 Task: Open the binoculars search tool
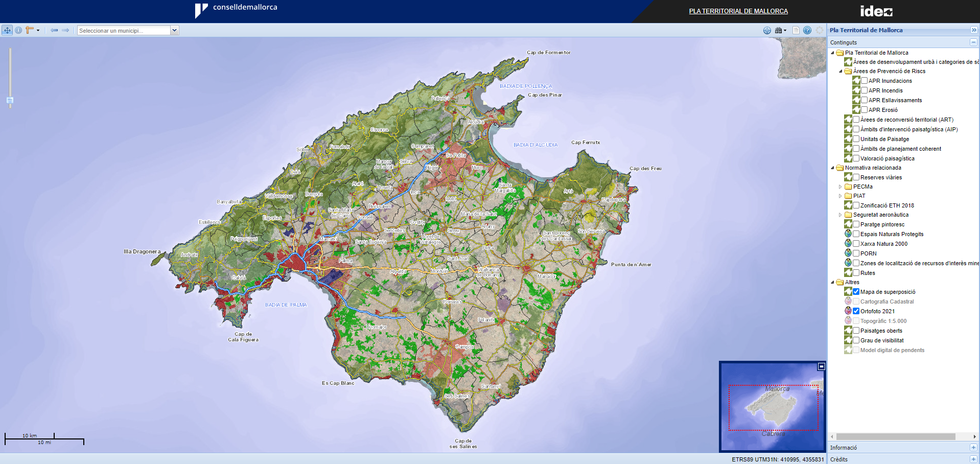pyautogui.click(x=778, y=30)
